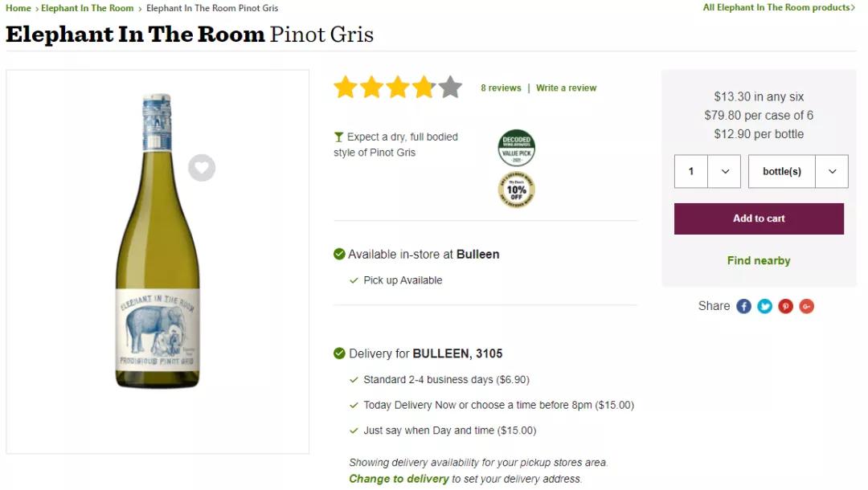This screenshot has width=868, height=490.
Task: View all Elephant In The Room products
Action: point(778,8)
